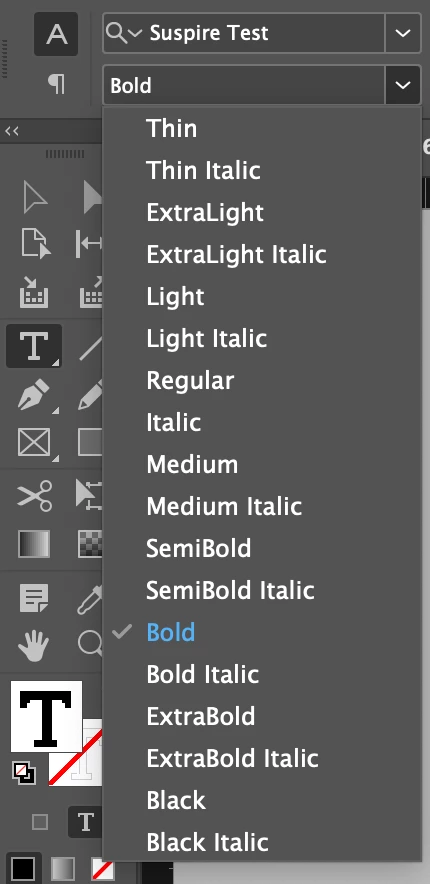
Task: Open the font family dropdown arrow
Action: [x=402, y=33]
